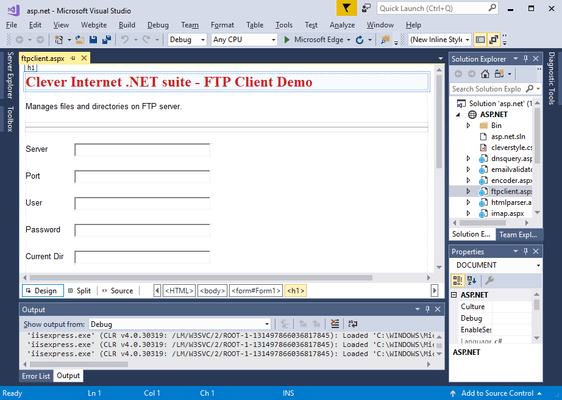Switch to the Error List tab
The height and width of the screenshot is (400, 562).
pyautogui.click(x=36, y=376)
